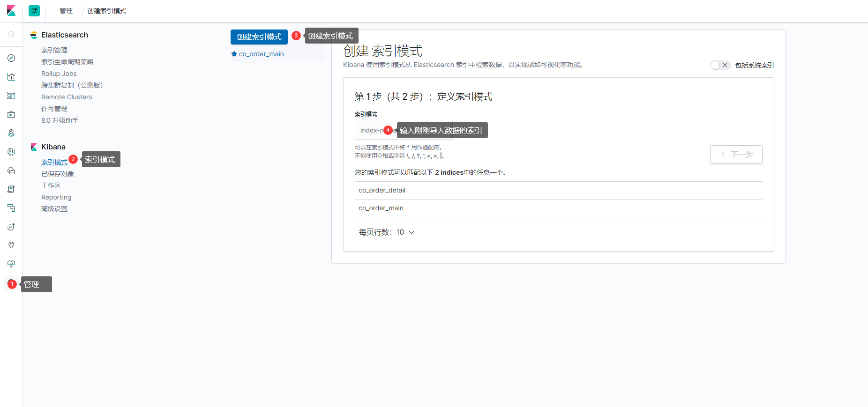This screenshot has width=868, height=407.
Task: Click Kibana section logo in management menu
Action: [x=34, y=147]
